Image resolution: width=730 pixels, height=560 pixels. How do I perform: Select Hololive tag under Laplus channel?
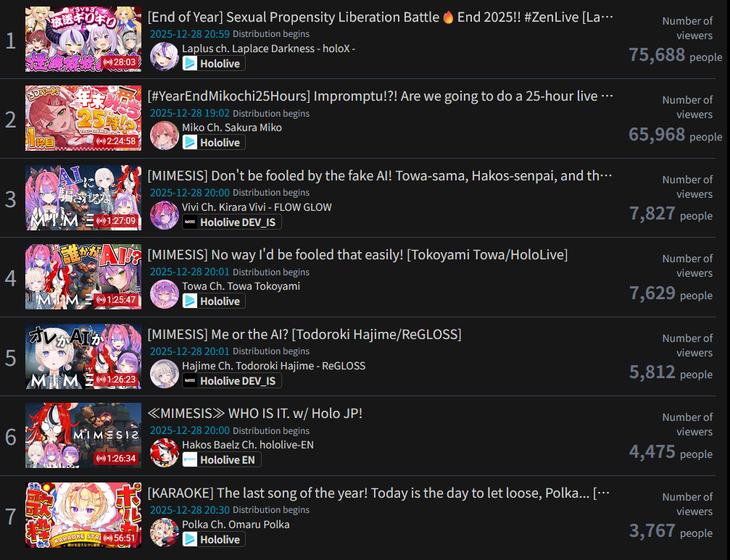(214, 64)
